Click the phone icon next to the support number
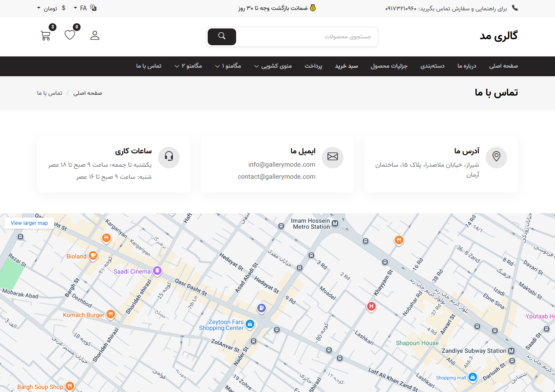This screenshot has width=555, height=392. [514, 7]
